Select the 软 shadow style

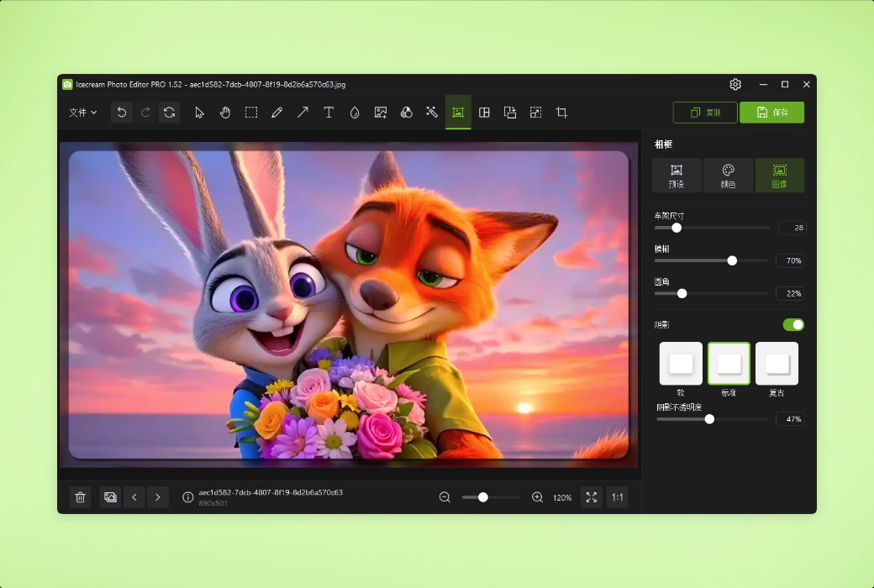coord(680,363)
